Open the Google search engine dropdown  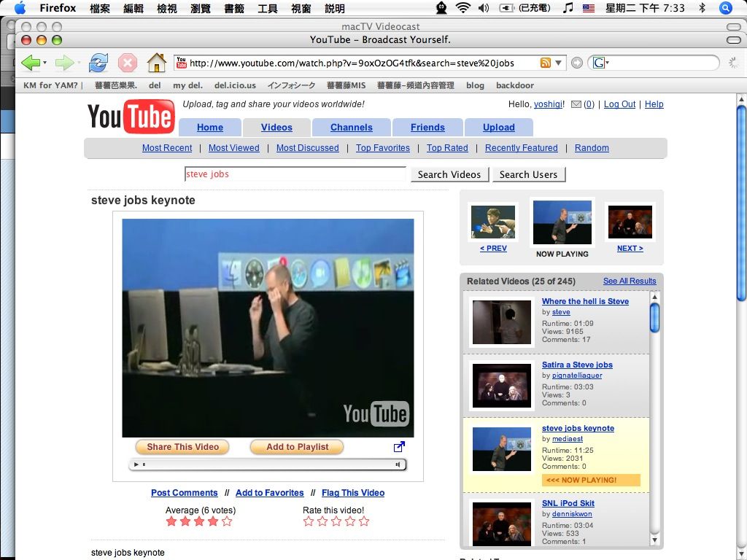600,63
